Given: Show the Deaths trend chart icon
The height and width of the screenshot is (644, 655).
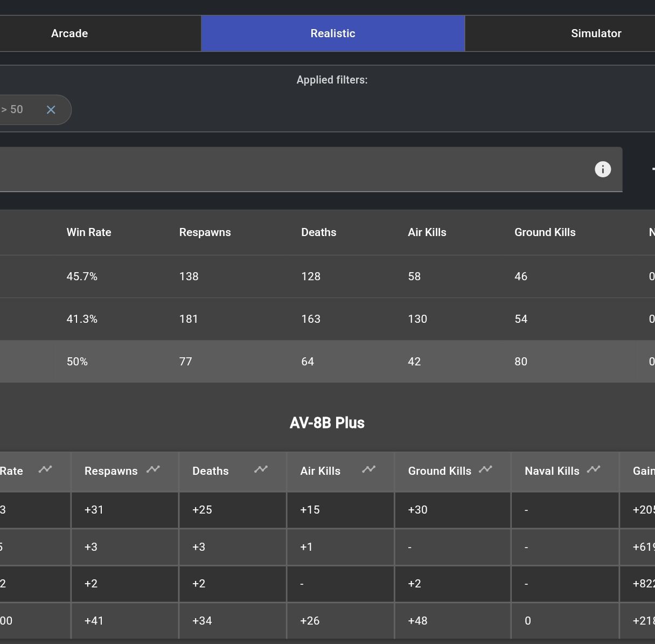Looking at the screenshot, I should click(261, 469).
